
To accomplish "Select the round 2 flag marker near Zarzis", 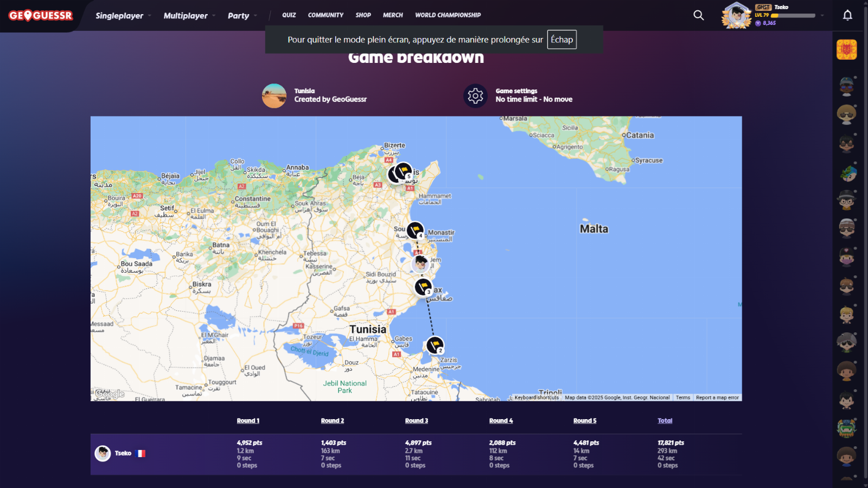I will [x=435, y=344].
